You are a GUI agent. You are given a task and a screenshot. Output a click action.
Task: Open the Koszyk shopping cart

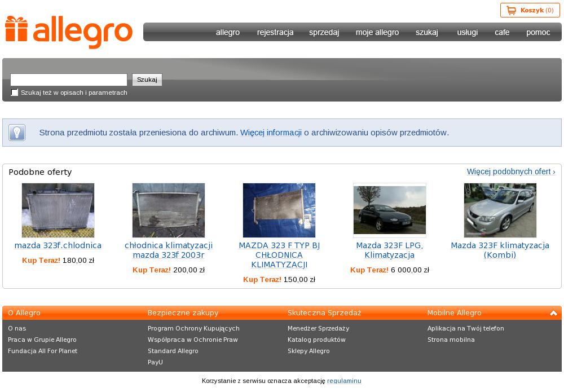tap(530, 10)
